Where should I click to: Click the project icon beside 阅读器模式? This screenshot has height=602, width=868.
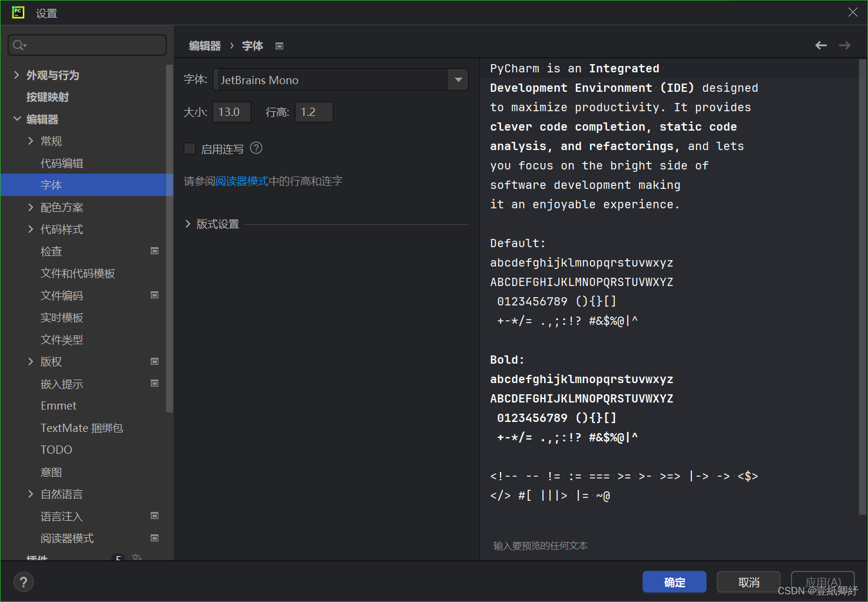[x=155, y=538]
